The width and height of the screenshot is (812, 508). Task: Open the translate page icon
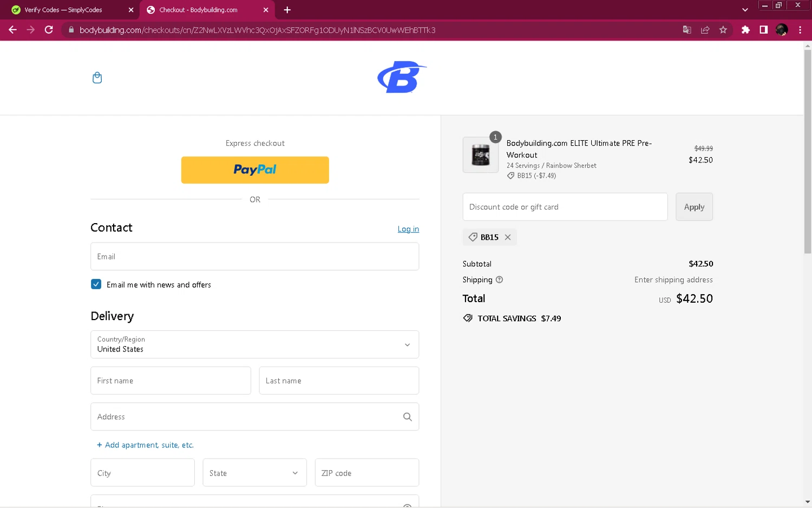[687, 30]
